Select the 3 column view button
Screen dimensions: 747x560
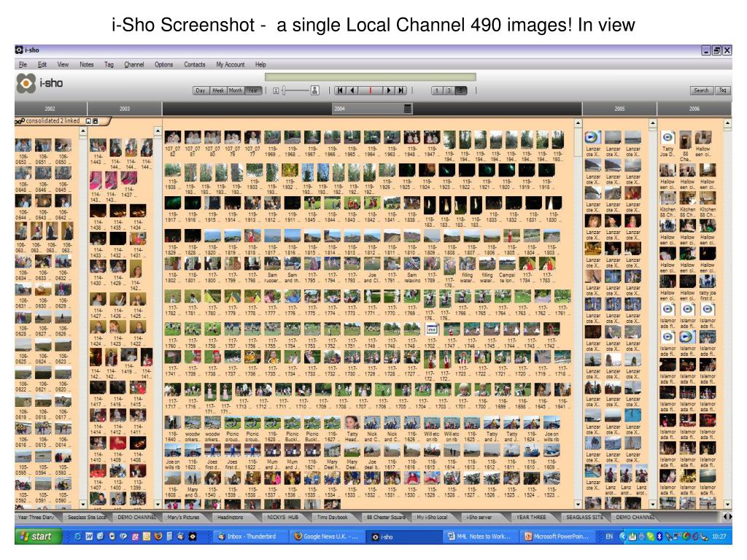point(449,90)
